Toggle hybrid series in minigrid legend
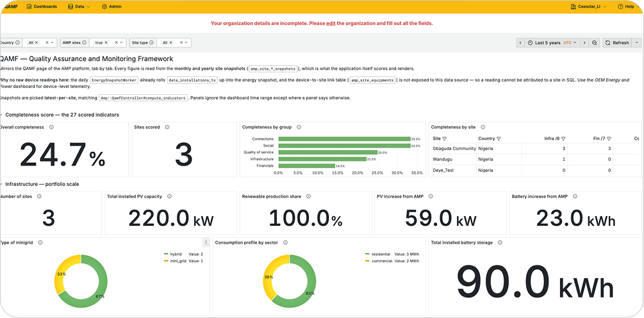The width and height of the screenshot is (644, 318). [x=175, y=255]
